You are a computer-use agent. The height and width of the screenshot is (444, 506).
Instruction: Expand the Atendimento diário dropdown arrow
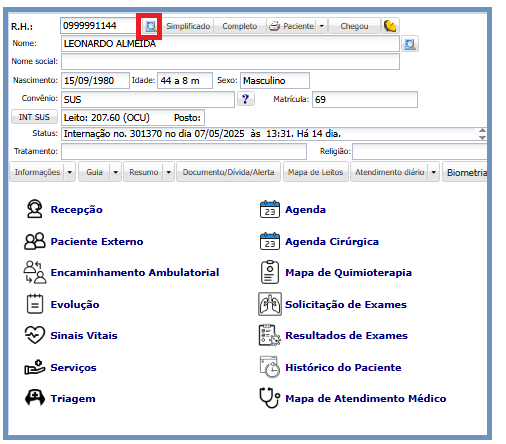click(434, 172)
